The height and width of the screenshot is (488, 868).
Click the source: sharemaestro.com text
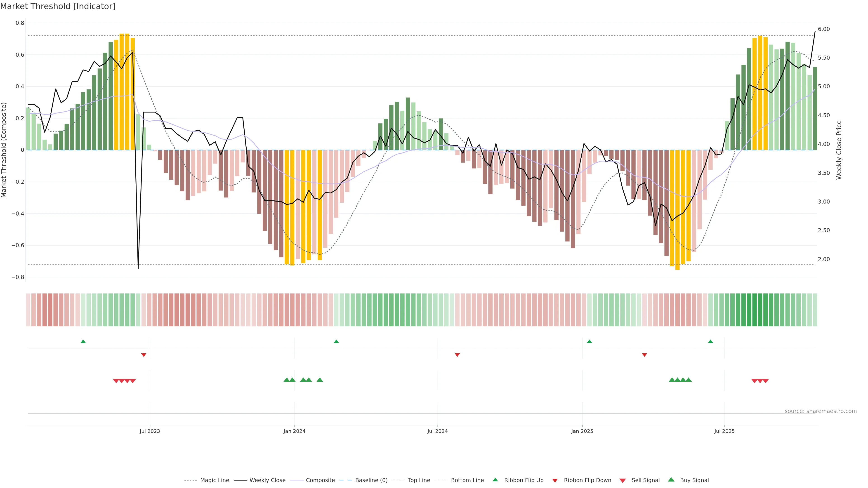821,411
